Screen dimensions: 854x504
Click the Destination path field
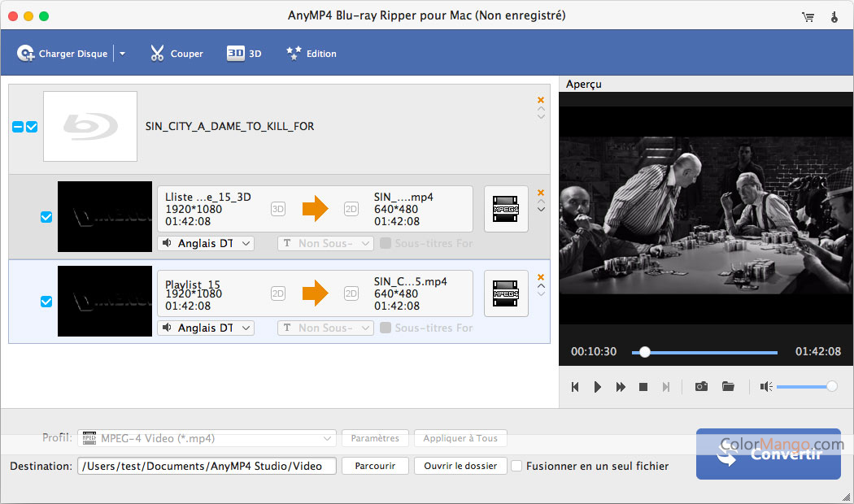207,466
